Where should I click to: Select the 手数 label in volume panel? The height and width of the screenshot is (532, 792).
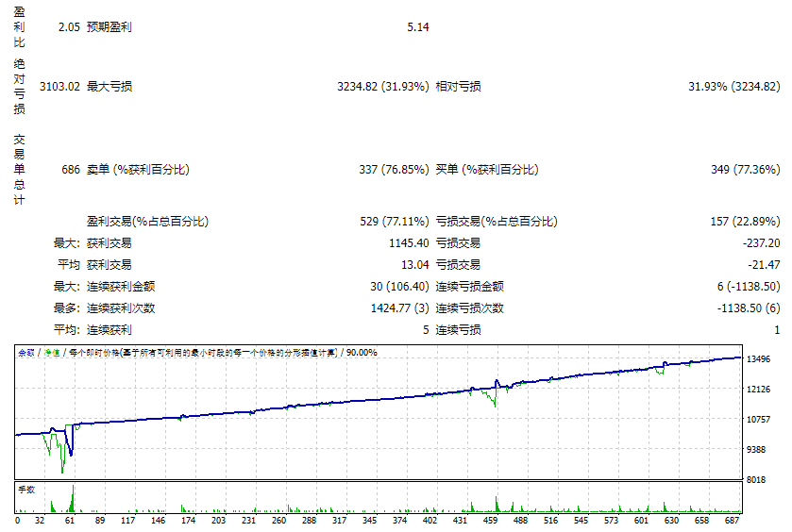pyautogui.click(x=26, y=490)
